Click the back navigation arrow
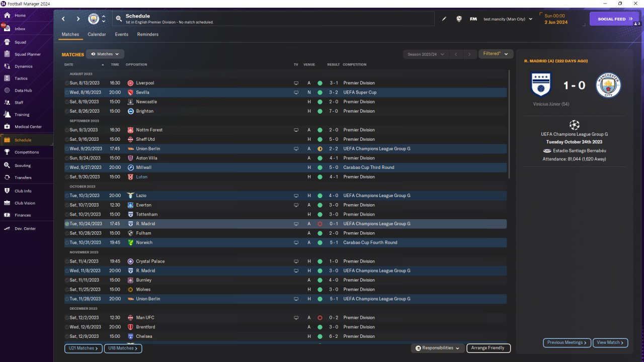This screenshot has height=362, width=644. (63, 19)
